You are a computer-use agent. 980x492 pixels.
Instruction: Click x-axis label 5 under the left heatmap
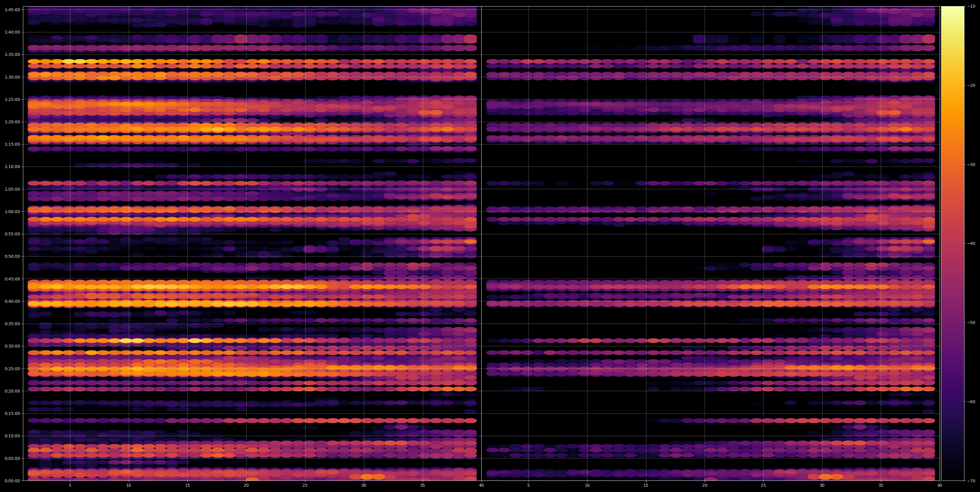pos(70,485)
